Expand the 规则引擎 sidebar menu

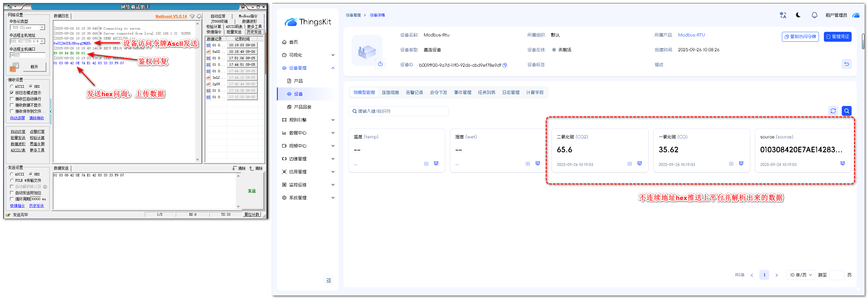pos(307,120)
